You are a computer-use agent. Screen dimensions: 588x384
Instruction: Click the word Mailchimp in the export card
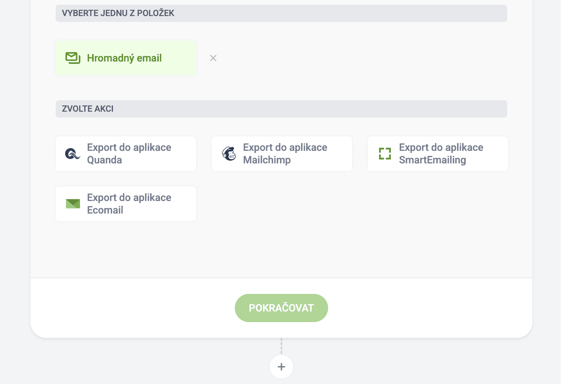click(267, 160)
